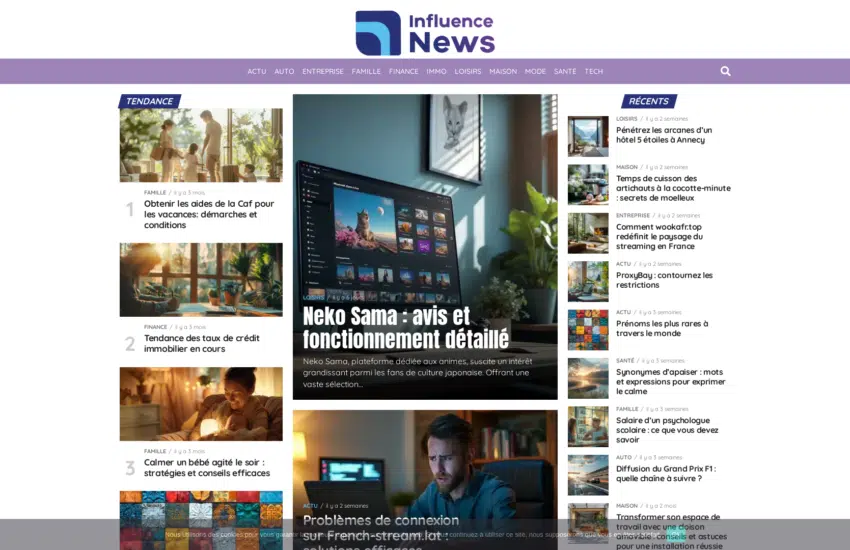The image size is (850, 550).
Task: Open the SANTE menu entry
Action: (x=565, y=71)
